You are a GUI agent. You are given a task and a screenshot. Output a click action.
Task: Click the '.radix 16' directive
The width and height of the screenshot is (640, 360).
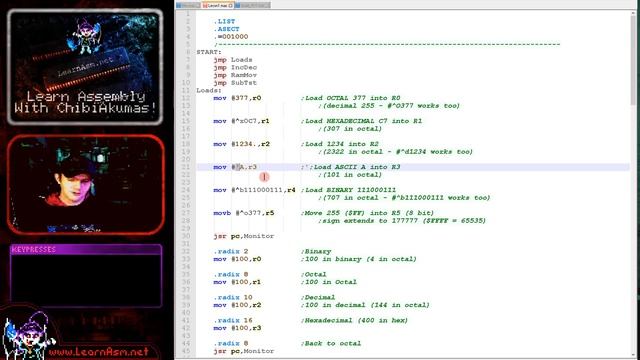[x=233, y=320]
